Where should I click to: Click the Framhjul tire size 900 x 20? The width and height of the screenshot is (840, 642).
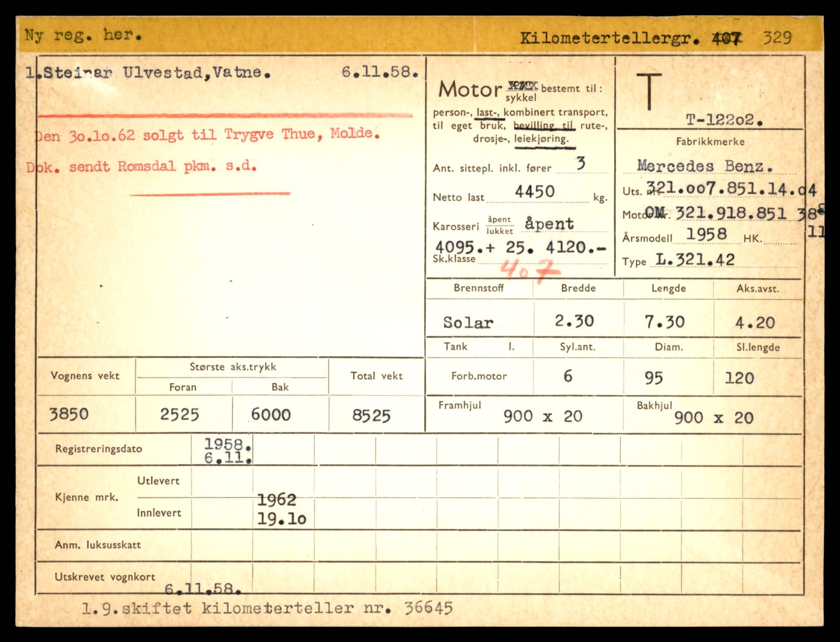[542, 416]
